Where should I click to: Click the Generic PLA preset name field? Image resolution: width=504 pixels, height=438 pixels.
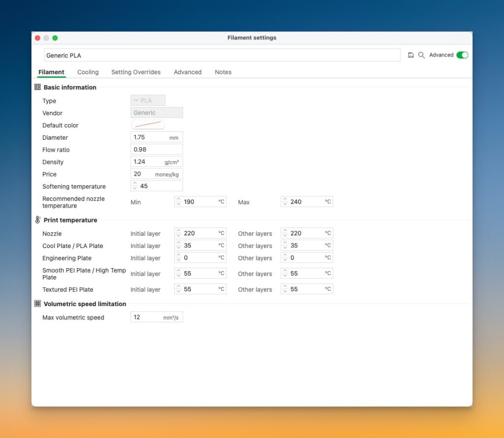pyautogui.click(x=221, y=55)
